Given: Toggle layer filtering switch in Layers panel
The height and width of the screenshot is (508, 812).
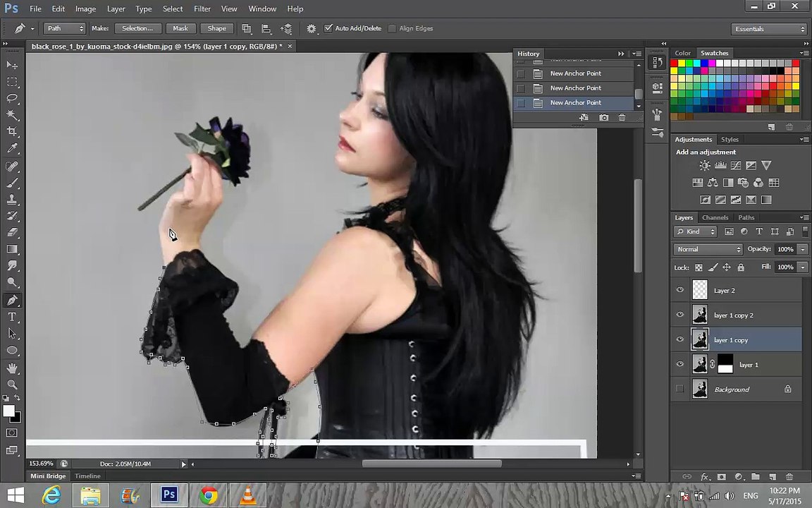Looking at the screenshot, I should coord(805,231).
